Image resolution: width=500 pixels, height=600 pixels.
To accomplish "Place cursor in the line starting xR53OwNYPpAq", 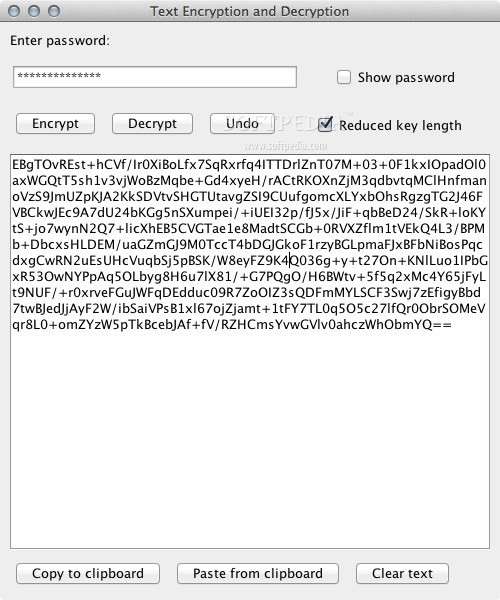I will (x=249, y=277).
